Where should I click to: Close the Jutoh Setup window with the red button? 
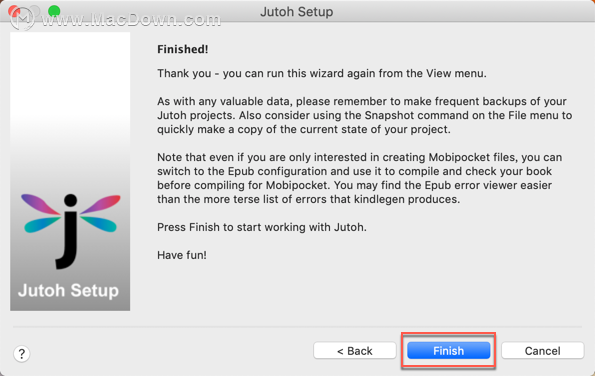pyautogui.click(x=14, y=11)
